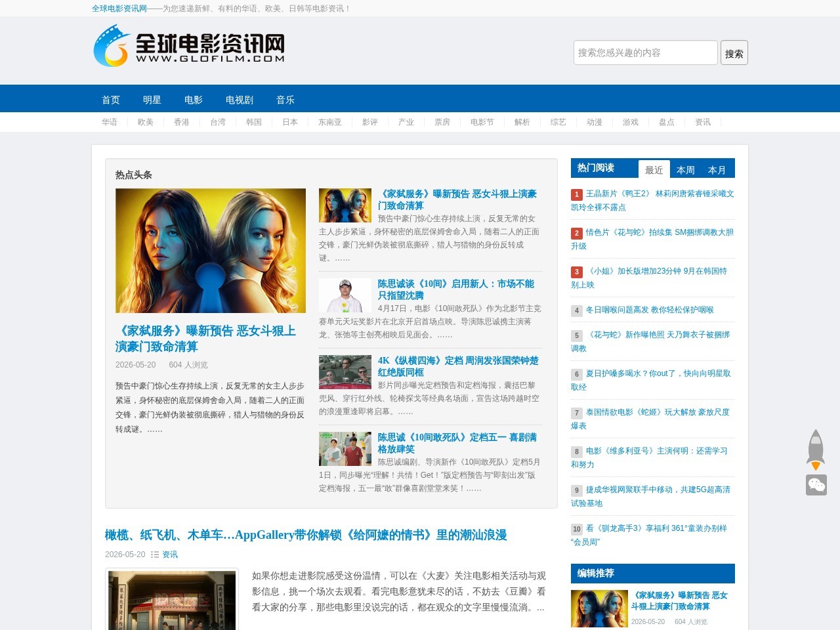This screenshot has height=630, width=840.
Task: Open the 日本 sub-category link
Action: point(290,122)
